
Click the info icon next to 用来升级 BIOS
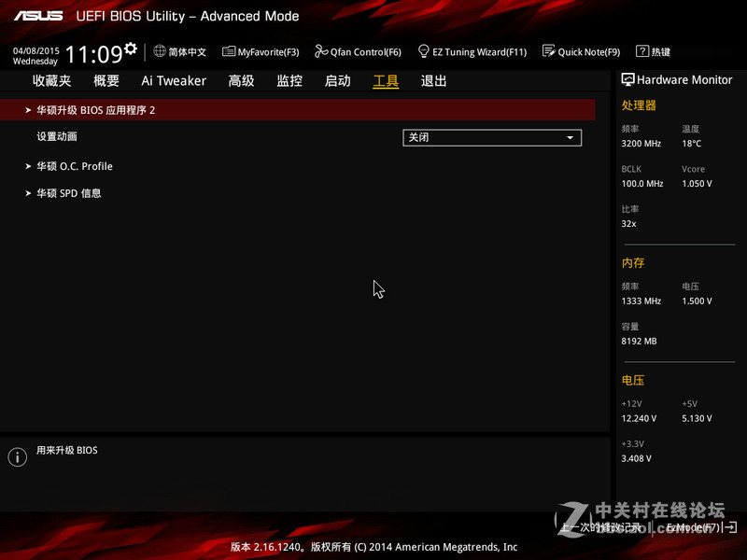[17, 457]
